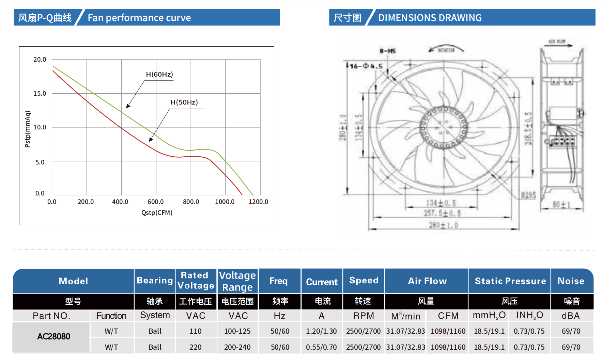Click the Qstp(CFM) axis label

156,213
